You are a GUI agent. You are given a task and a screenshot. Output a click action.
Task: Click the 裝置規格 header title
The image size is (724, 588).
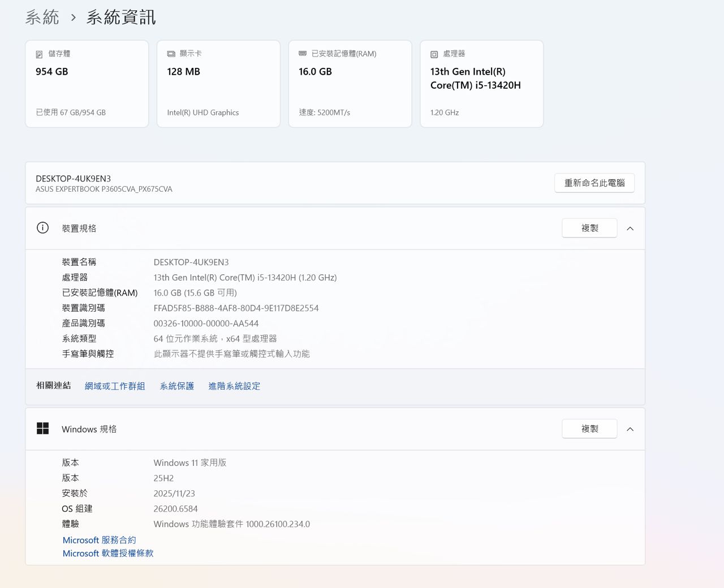pyautogui.click(x=79, y=228)
